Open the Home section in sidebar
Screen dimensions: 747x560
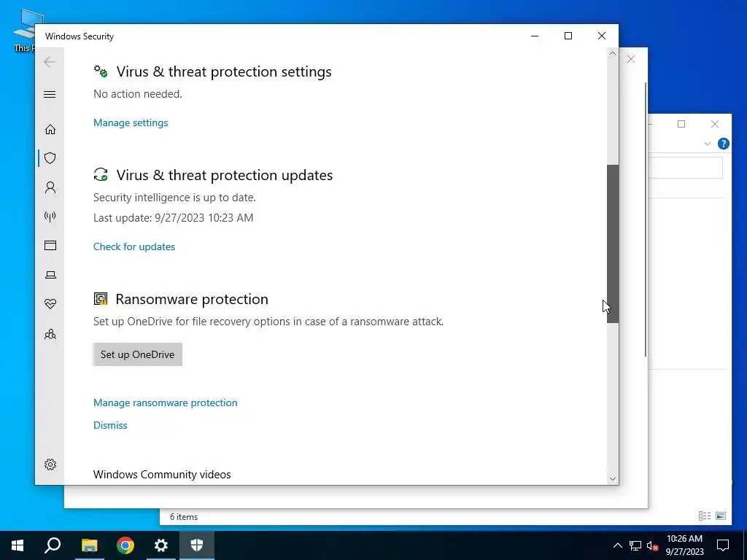click(50, 130)
